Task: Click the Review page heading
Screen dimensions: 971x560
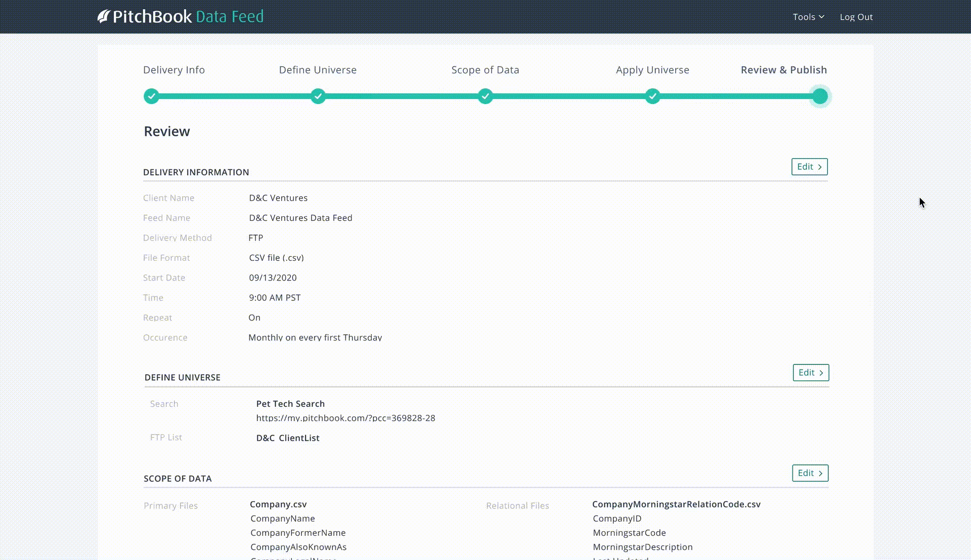Action: (167, 131)
